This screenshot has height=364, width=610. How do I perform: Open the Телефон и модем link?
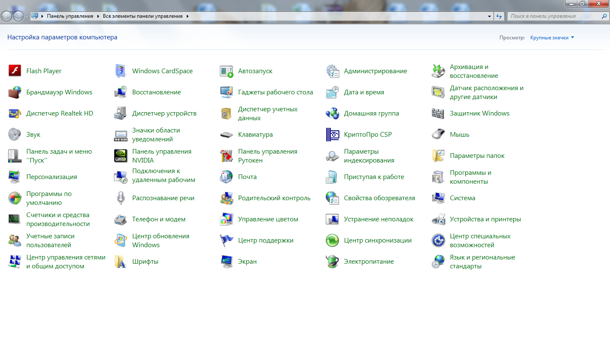(x=159, y=219)
